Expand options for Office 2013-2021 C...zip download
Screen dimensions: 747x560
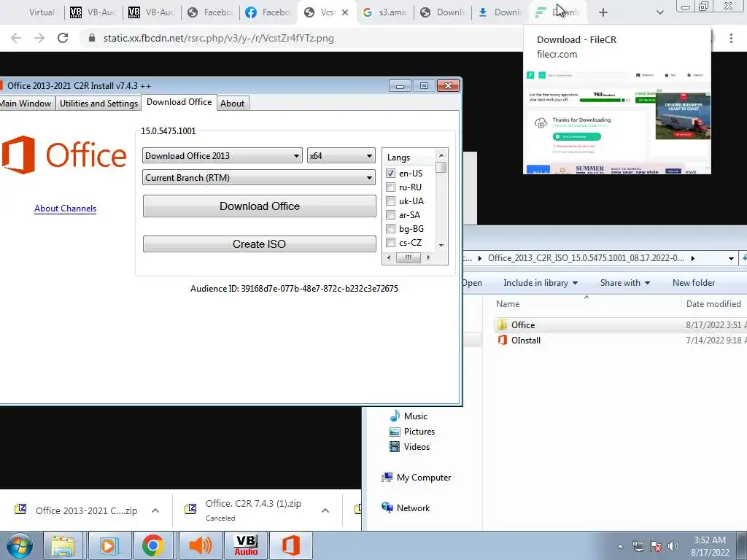(x=155, y=510)
